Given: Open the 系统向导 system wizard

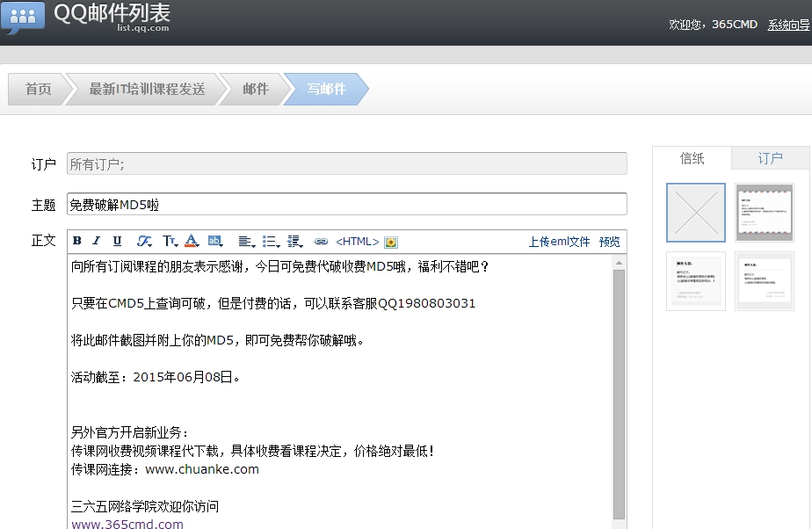Looking at the screenshot, I should (x=788, y=25).
